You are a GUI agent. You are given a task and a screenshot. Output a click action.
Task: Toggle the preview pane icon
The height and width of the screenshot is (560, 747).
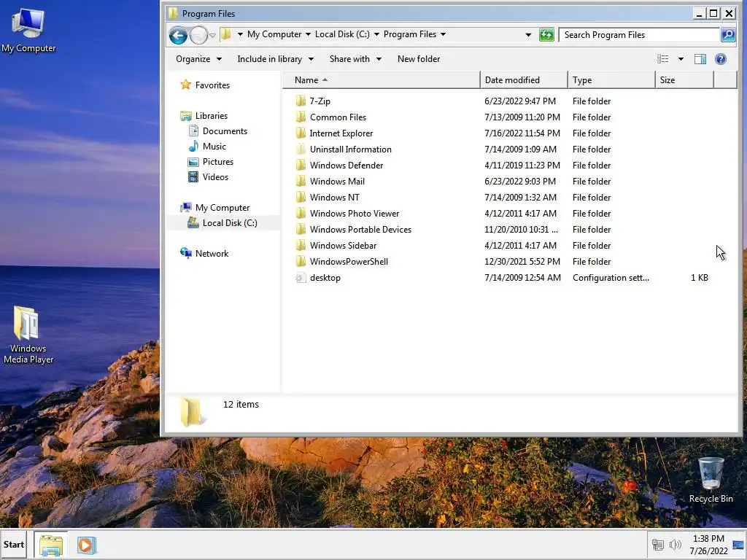pyautogui.click(x=700, y=59)
